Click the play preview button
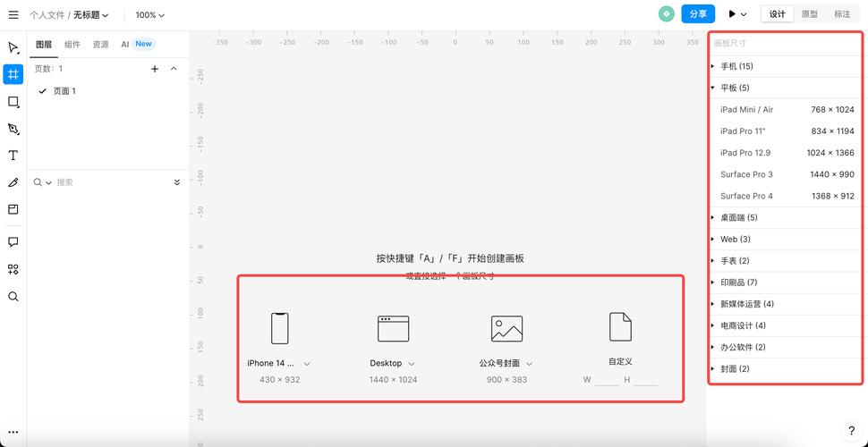 tap(732, 14)
